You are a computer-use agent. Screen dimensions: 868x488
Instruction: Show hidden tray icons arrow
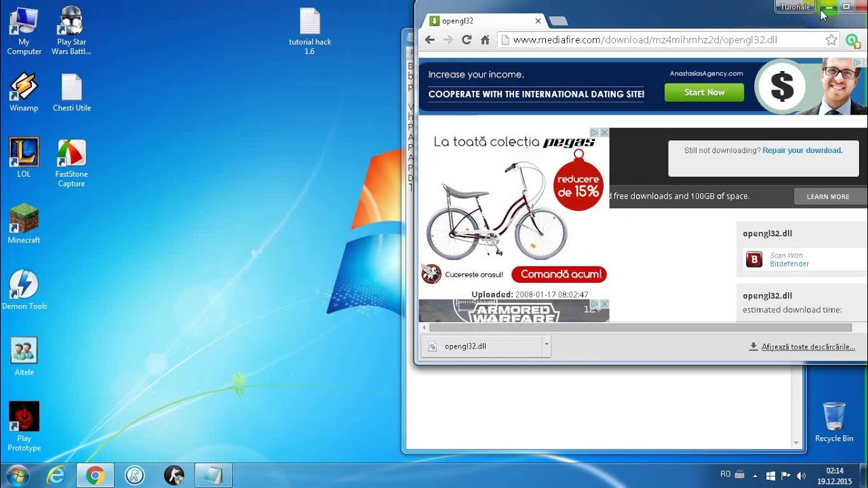pyautogui.click(x=755, y=475)
